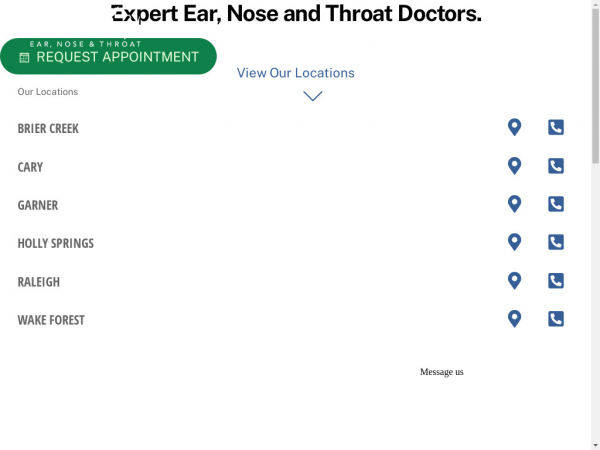Open the Raleigh map pin icon
600x450 pixels.
pos(514,281)
